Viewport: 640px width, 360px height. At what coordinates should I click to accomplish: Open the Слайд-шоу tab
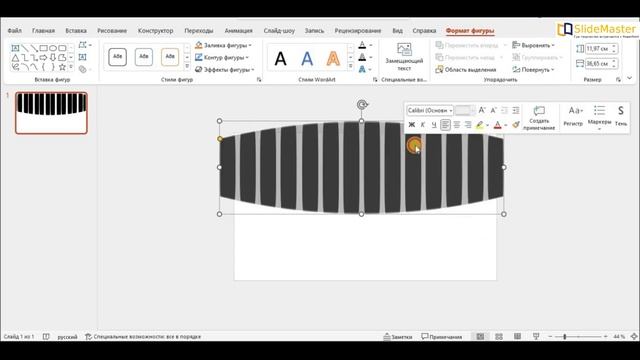point(279,31)
